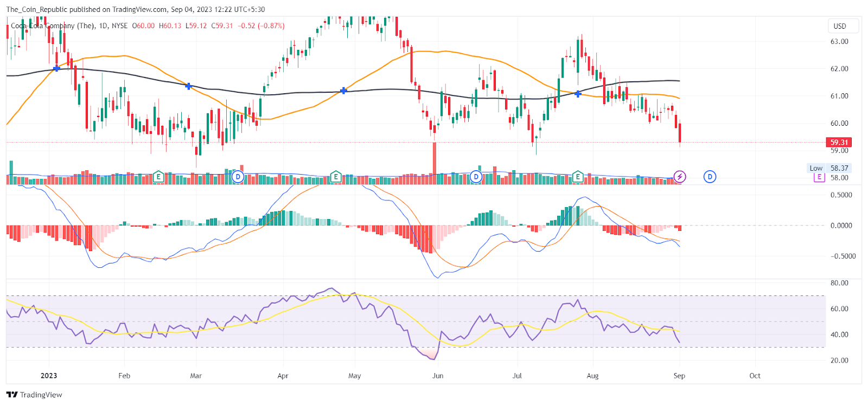Screen dimensions: 868x405
Task: Click the dividend D marker in mid-June
Action: pos(476,177)
